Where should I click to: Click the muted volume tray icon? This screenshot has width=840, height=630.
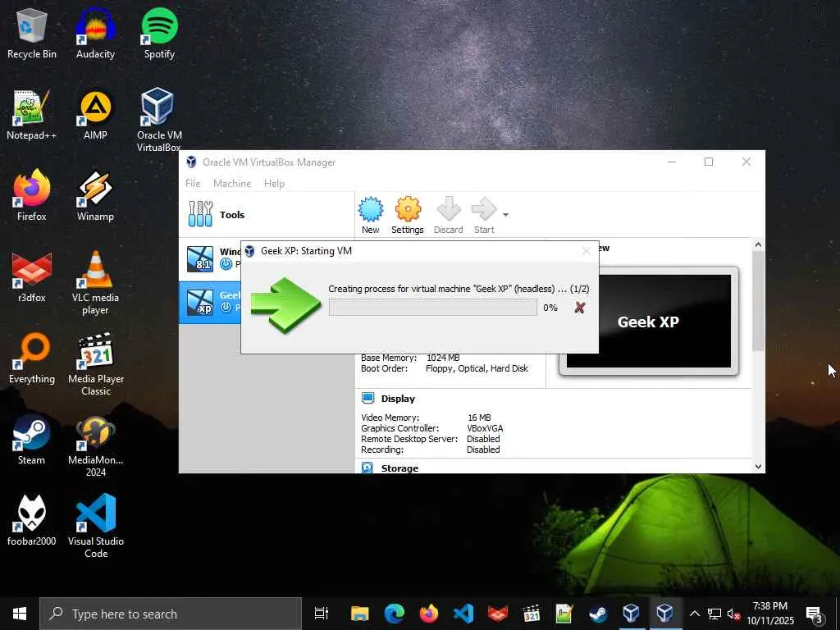tap(733, 614)
